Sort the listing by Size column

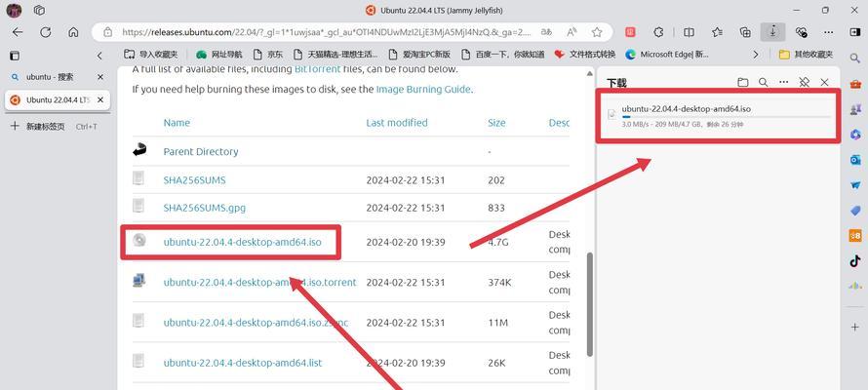point(496,123)
